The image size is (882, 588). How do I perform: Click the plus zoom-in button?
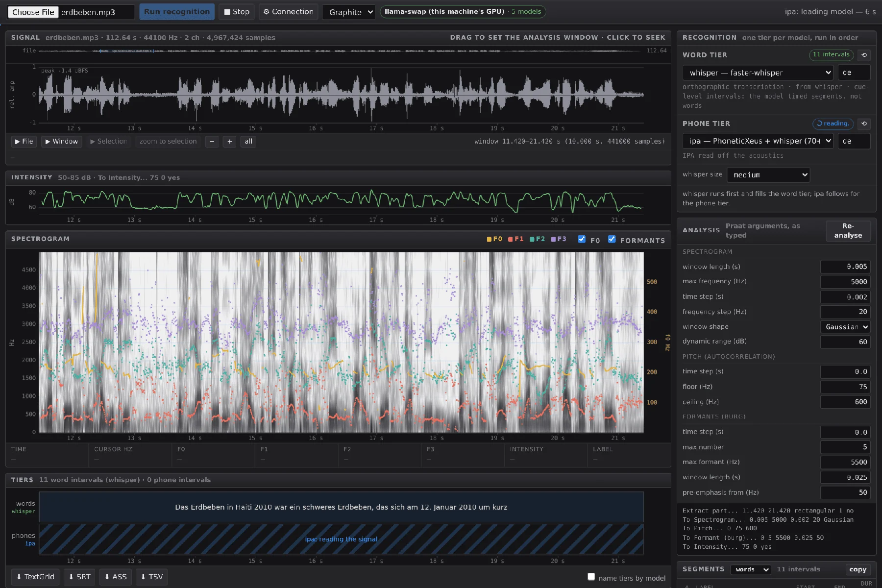click(x=229, y=142)
